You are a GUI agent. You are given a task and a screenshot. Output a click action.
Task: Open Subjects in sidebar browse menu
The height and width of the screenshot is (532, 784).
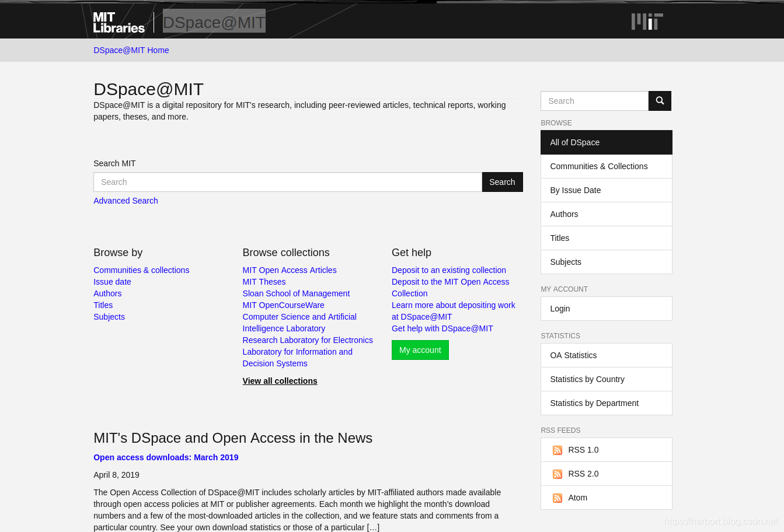tap(607, 262)
